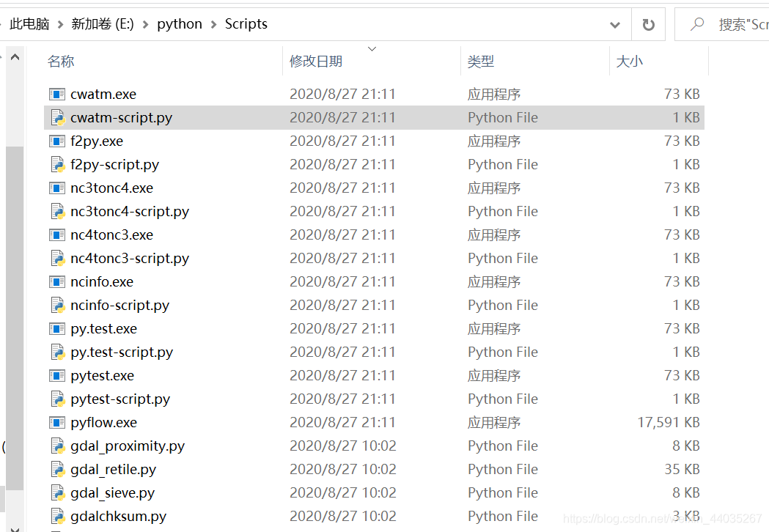The image size is (769, 532).
Task: Sort files by the 大小 column
Action: pyautogui.click(x=629, y=62)
